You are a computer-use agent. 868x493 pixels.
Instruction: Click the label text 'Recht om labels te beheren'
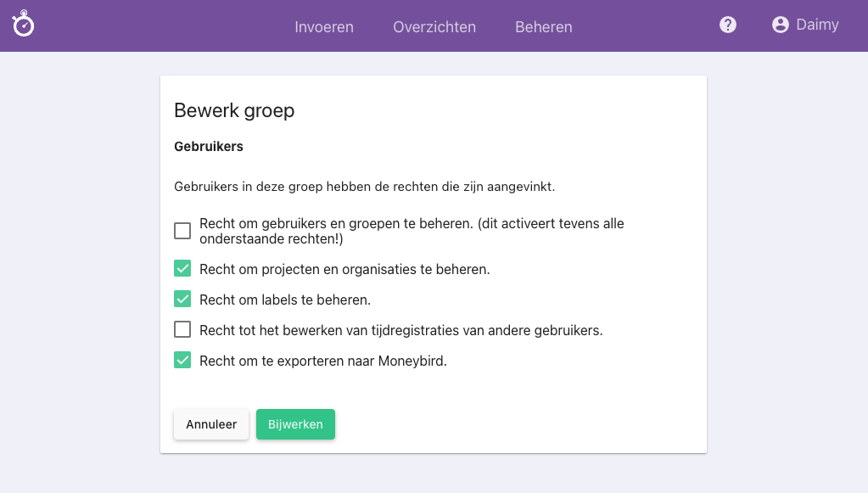[x=285, y=300]
